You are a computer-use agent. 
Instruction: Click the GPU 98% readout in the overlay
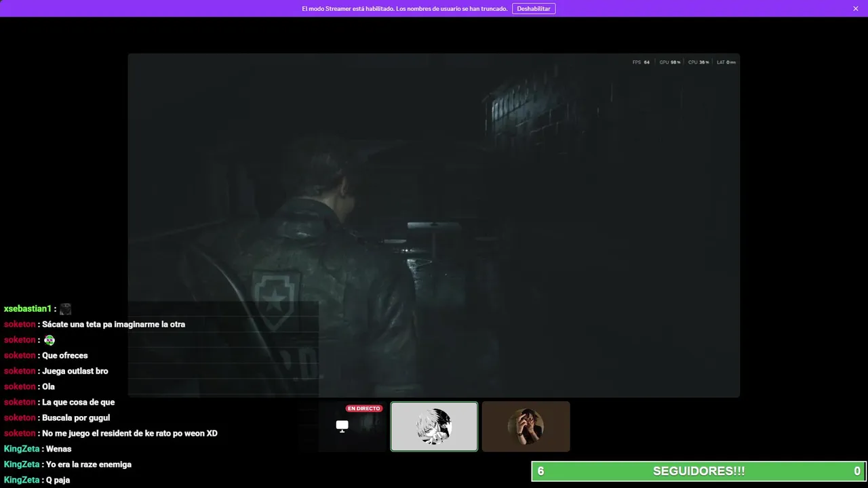coord(669,62)
